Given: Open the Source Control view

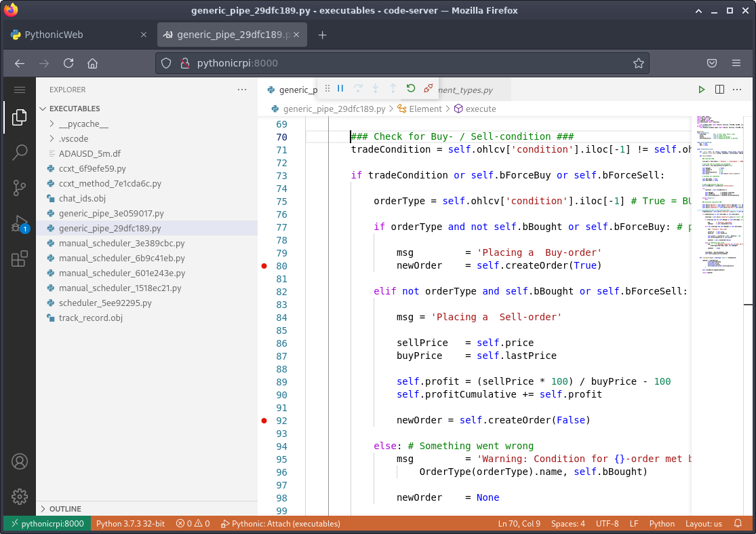Looking at the screenshot, I should point(19,187).
